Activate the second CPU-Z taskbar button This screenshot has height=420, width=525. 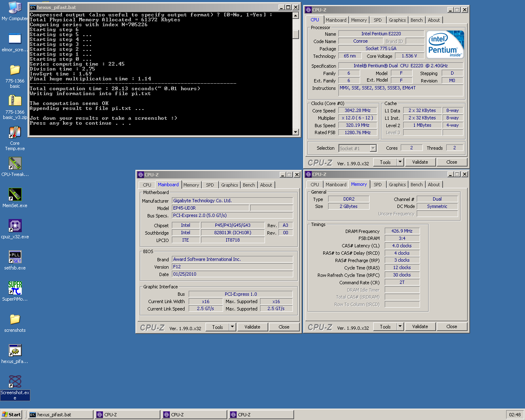pyautogui.click(x=194, y=415)
